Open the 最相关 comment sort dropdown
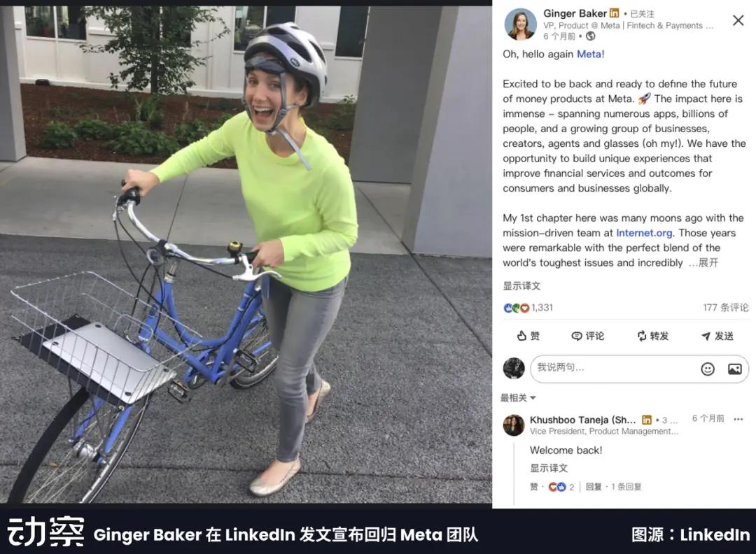The height and width of the screenshot is (554, 756). coord(518,398)
